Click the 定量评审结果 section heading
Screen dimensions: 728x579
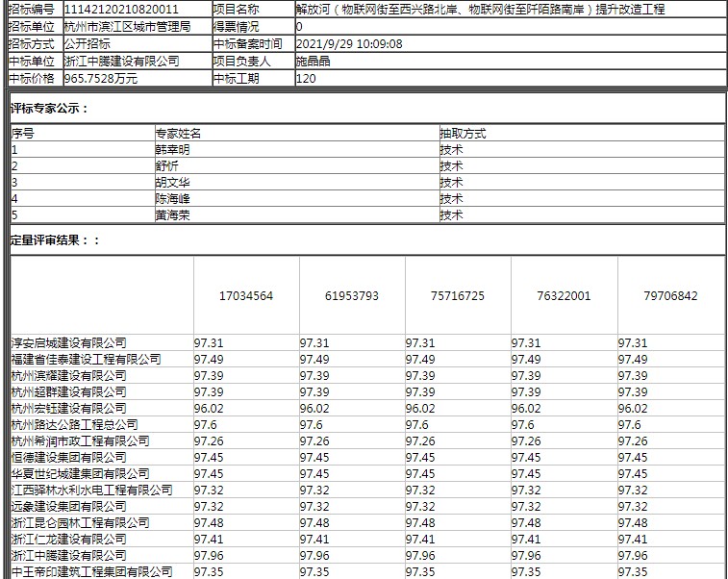55,239
